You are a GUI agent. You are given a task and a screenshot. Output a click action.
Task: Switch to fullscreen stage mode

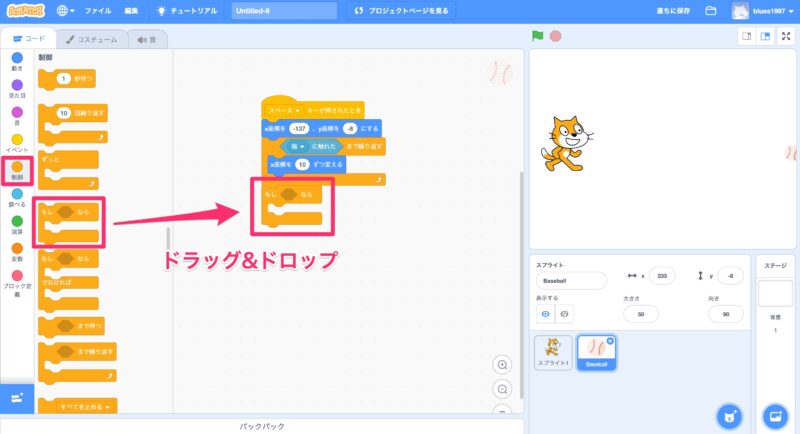786,37
